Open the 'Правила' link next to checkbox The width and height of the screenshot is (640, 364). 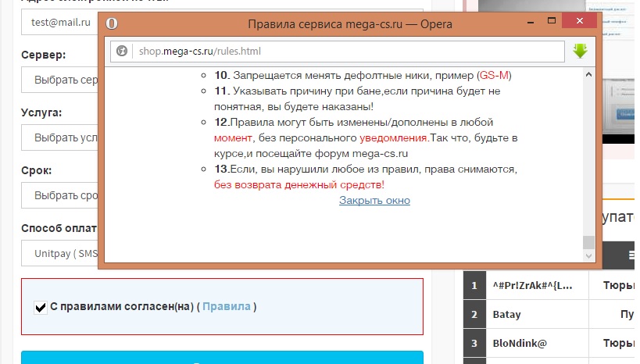pos(227,306)
